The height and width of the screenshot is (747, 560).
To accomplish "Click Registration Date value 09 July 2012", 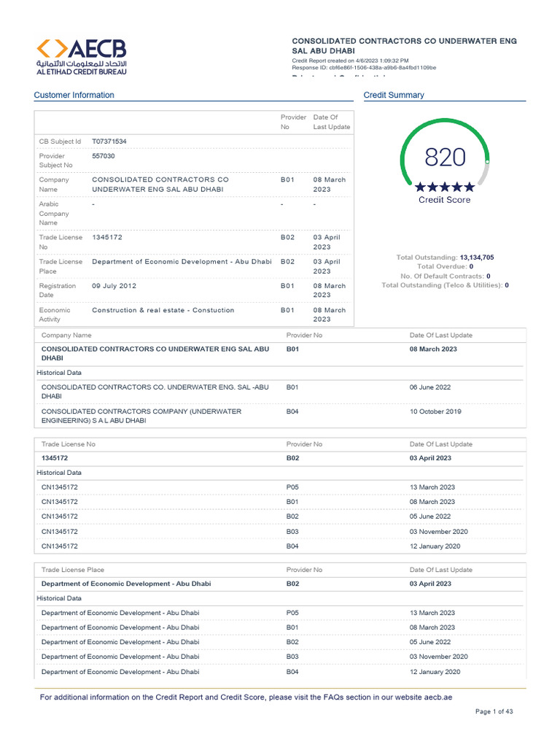I will click(114, 286).
